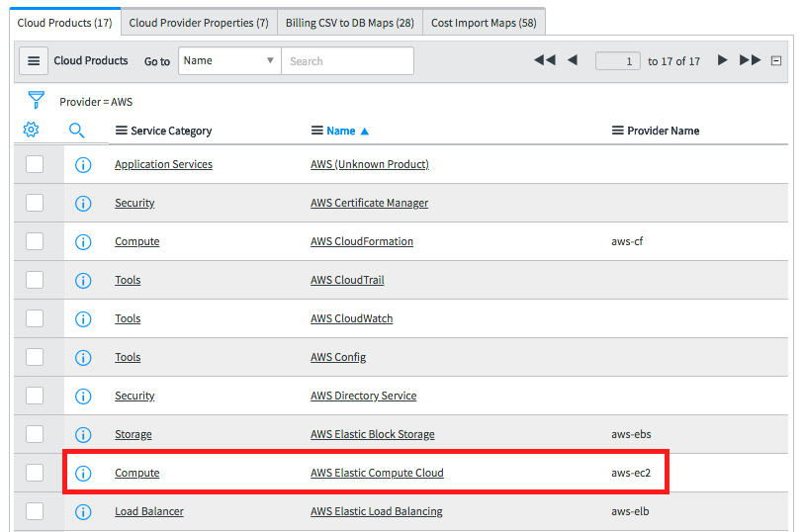Viewport: 803px width, 532px height.
Task: Click the aws-ec2 provider name cell
Action: click(x=631, y=473)
